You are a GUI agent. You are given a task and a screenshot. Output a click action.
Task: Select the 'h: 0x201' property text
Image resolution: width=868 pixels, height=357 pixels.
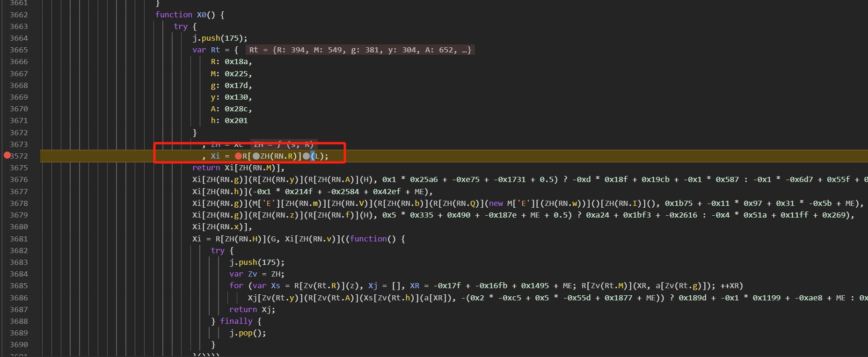[x=229, y=120]
